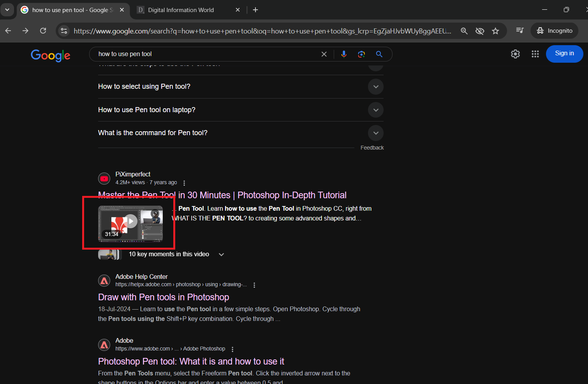Image resolution: width=588 pixels, height=384 pixels.
Task: Close the Google search tab
Action: (122, 10)
